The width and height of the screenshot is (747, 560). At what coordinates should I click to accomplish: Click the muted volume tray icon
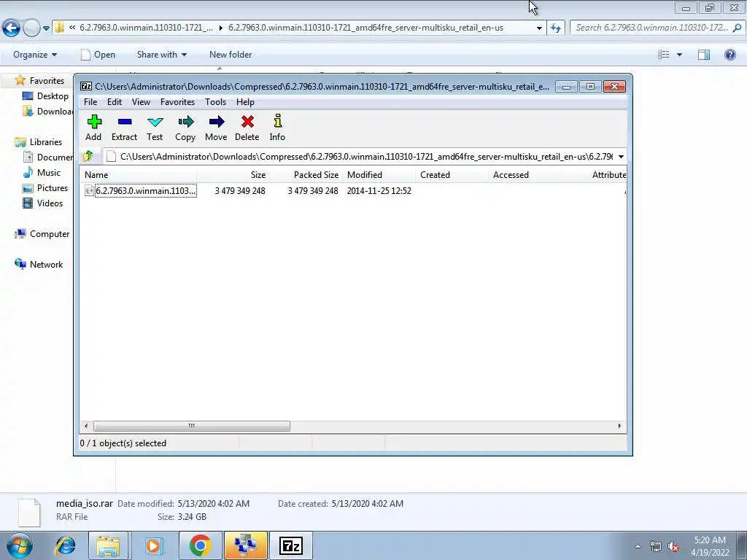(x=673, y=547)
